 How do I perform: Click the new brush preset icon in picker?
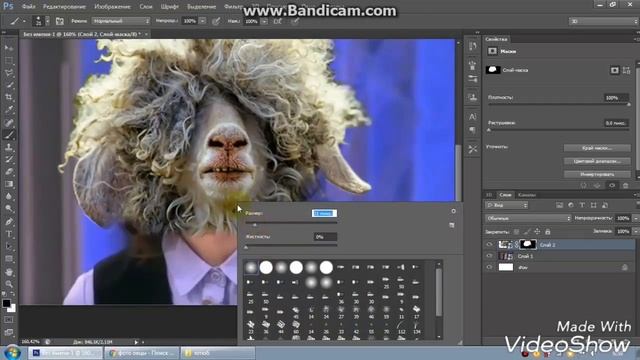pyautogui.click(x=451, y=225)
